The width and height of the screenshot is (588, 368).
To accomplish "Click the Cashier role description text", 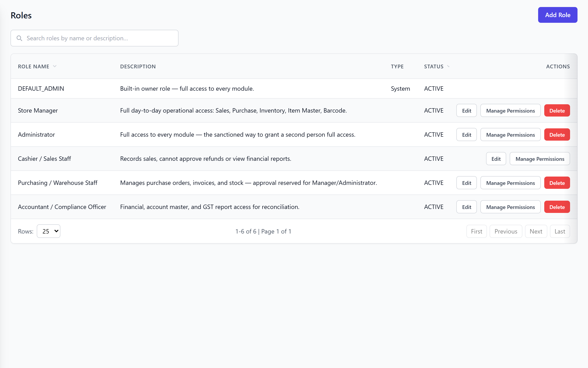I will click(x=206, y=159).
